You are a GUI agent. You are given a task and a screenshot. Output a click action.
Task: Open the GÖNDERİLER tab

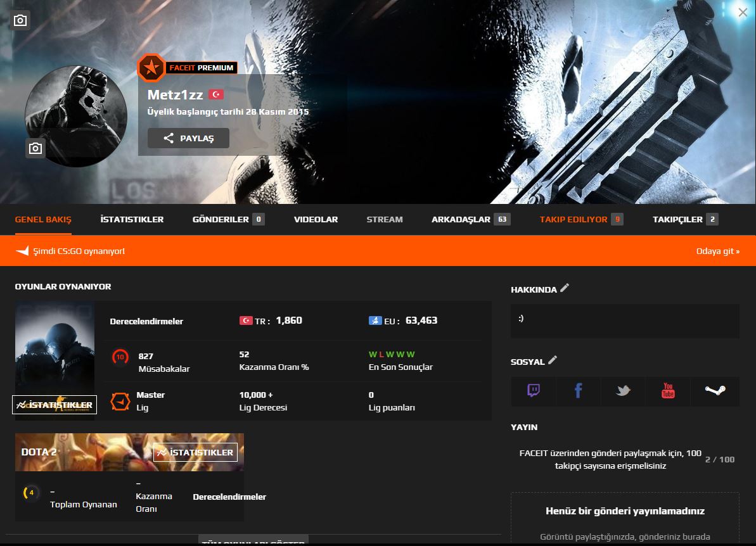click(228, 220)
